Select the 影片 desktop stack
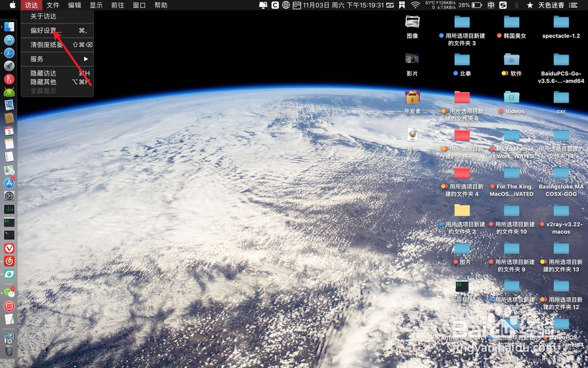Viewport: 588px width, 368px height. coord(412,65)
